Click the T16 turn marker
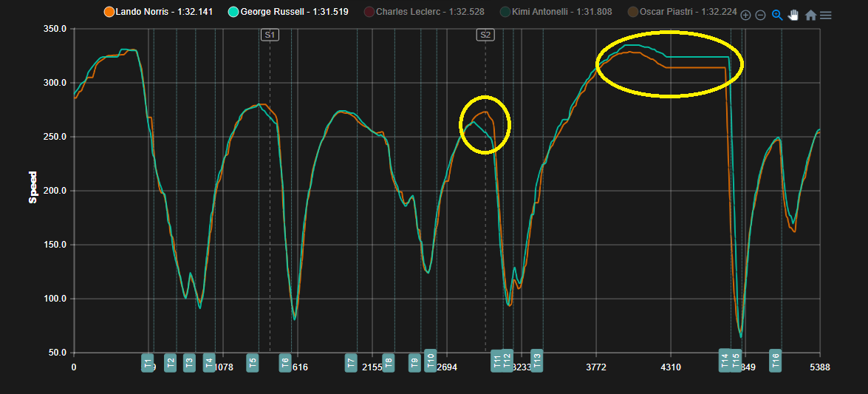868x394 pixels. 776,361
